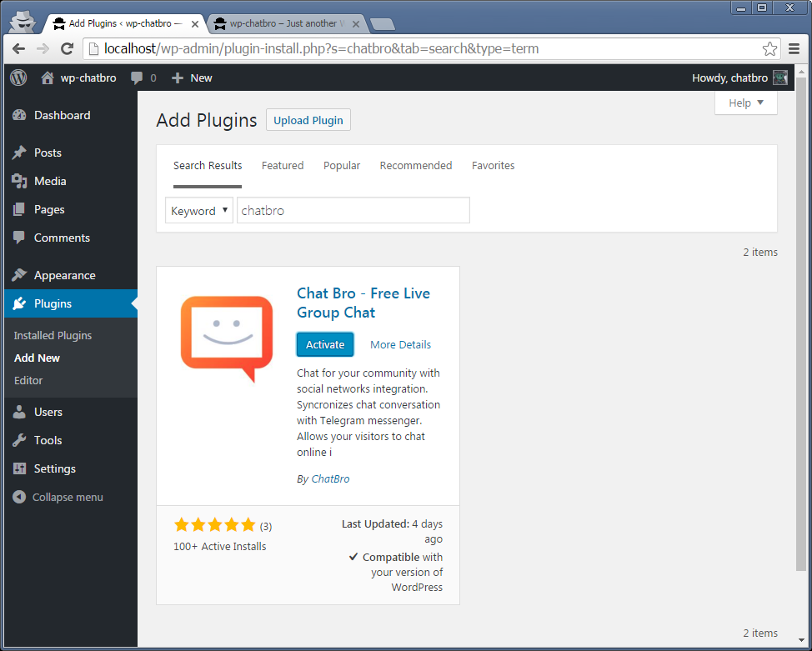Open the comments bubble in admin bar
This screenshot has height=651, width=812.
pyautogui.click(x=137, y=78)
